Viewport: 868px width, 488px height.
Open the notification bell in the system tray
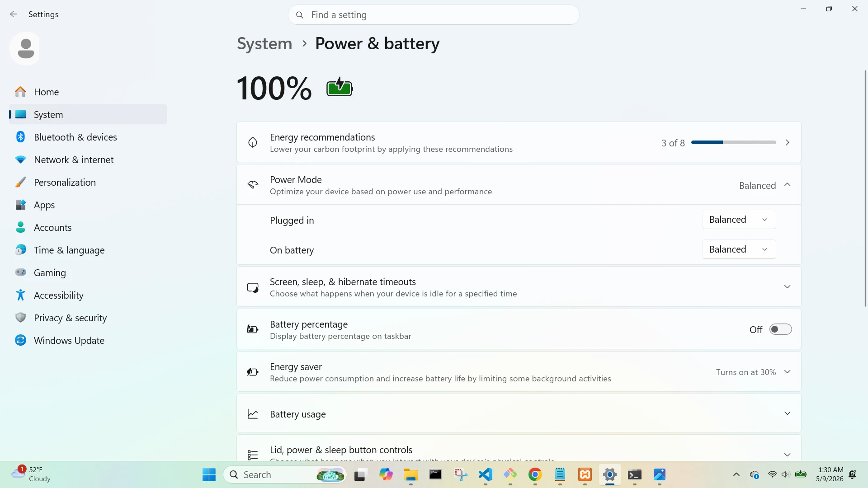[853, 475]
